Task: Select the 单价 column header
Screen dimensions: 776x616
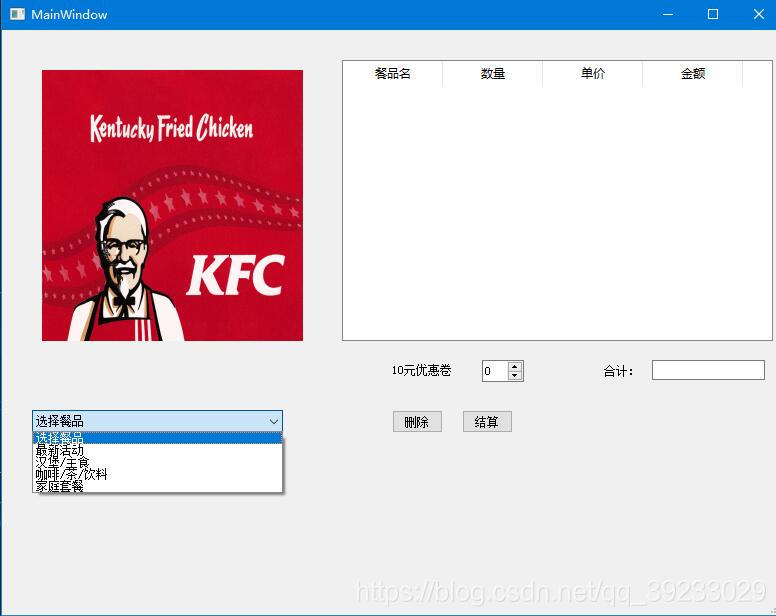Action: [592, 74]
